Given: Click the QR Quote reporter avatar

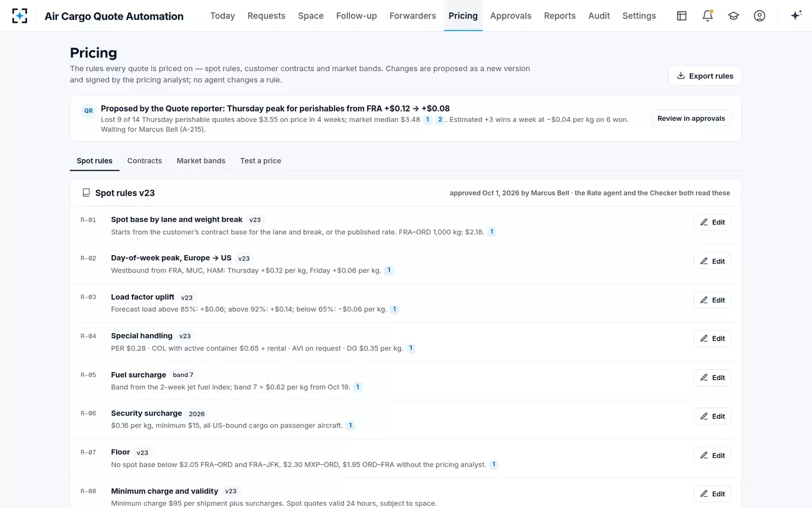Looking at the screenshot, I should pyautogui.click(x=89, y=111).
